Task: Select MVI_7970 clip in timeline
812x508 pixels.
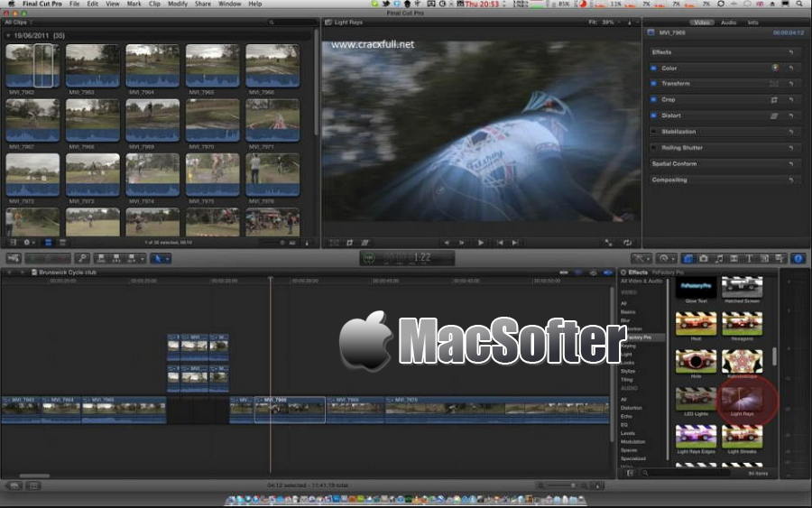Action: pyautogui.click(x=496, y=410)
